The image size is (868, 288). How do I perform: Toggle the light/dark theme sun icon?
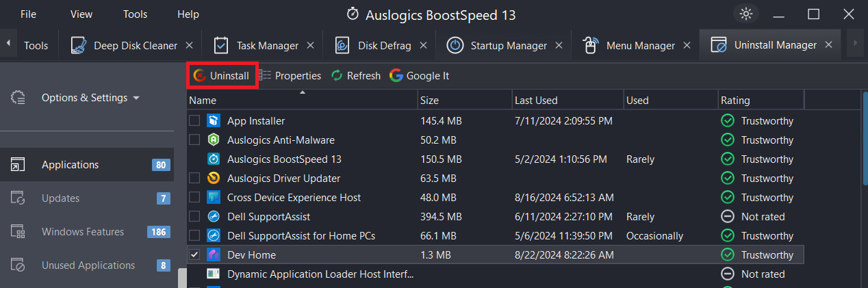745,14
